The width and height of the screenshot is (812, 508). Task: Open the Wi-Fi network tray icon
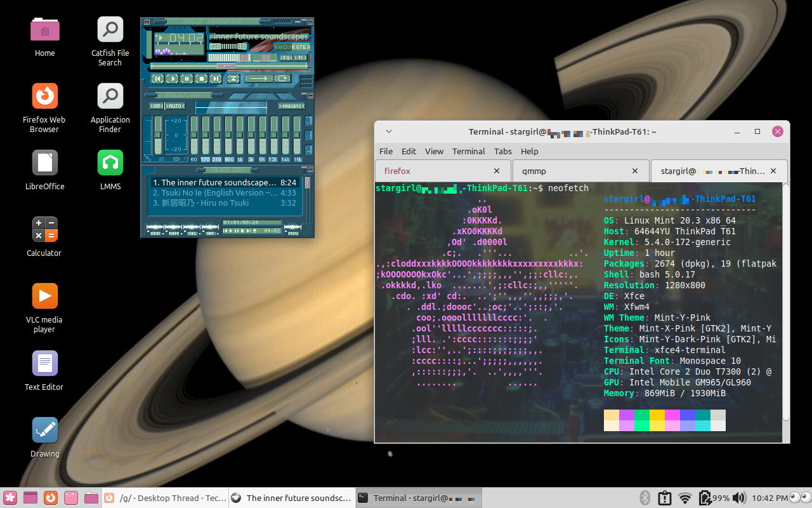coord(685,498)
